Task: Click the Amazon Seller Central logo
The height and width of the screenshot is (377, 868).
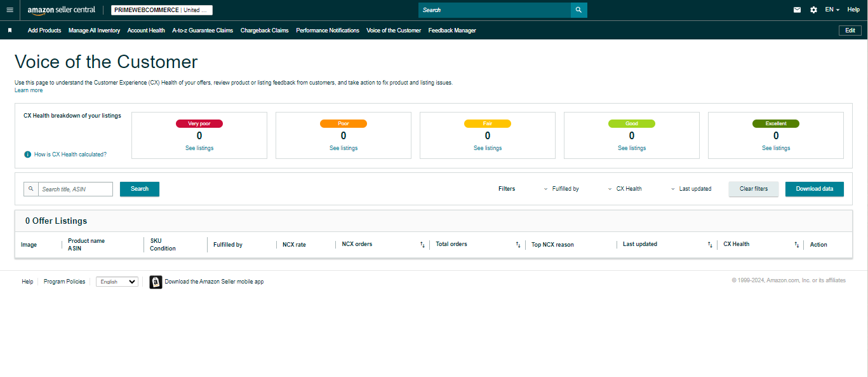Action: pos(62,10)
